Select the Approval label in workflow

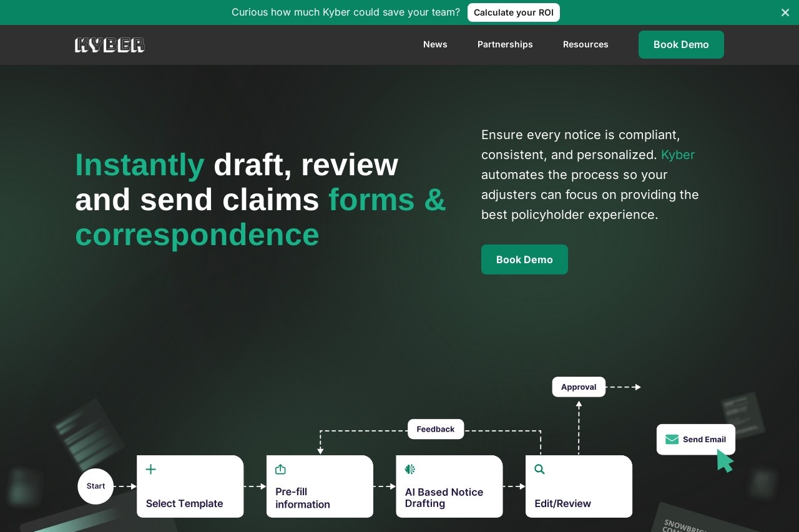click(x=579, y=387)
